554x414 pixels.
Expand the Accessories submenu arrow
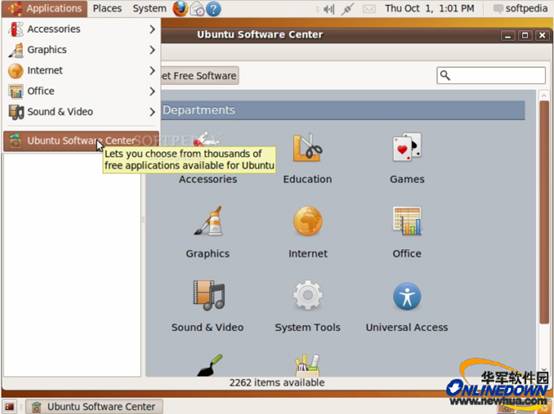pos(152,29)
